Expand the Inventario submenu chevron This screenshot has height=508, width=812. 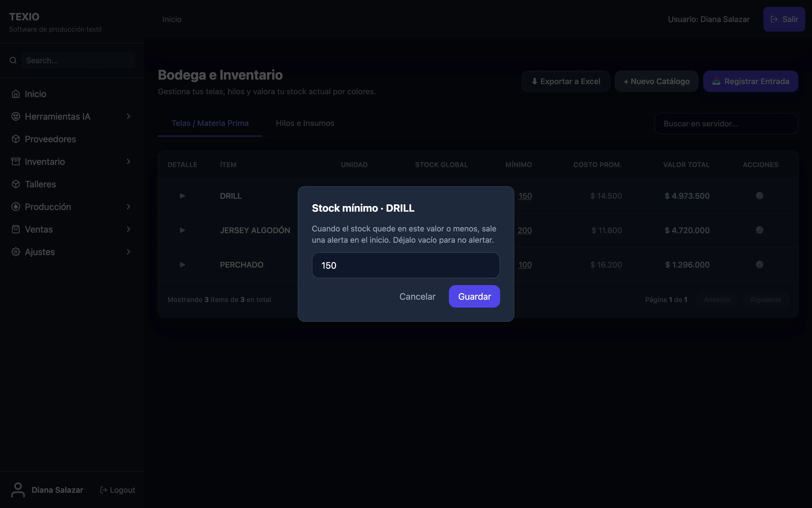[x=129, y=162]
